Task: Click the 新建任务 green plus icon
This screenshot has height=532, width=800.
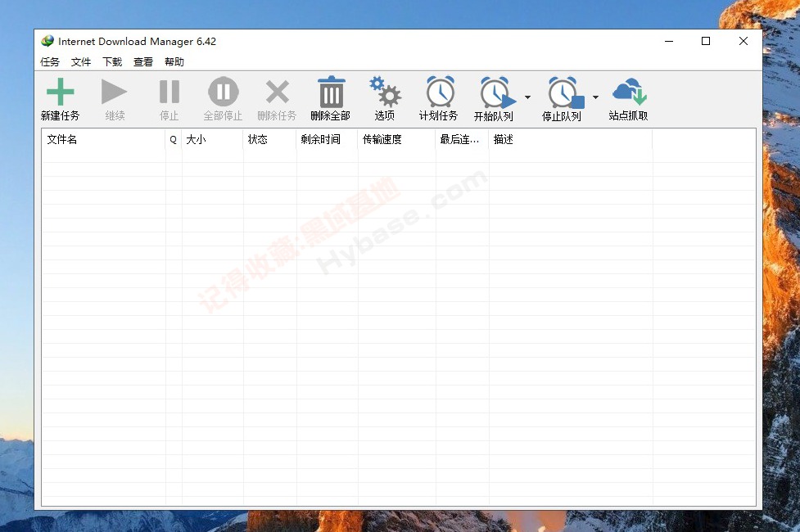Action: click(x=61, y=92)
